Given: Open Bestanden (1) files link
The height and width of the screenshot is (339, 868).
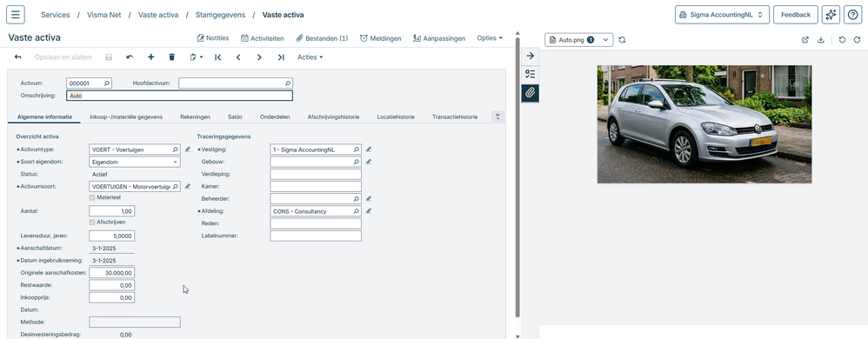Looking at the screenshot, I should 322,38.
